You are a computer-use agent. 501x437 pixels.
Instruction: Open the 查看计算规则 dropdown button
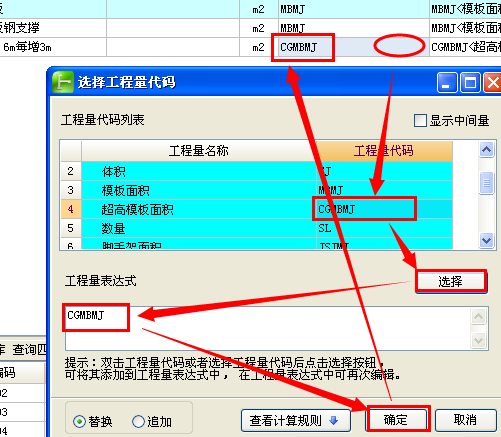click(x=295, y=420)
